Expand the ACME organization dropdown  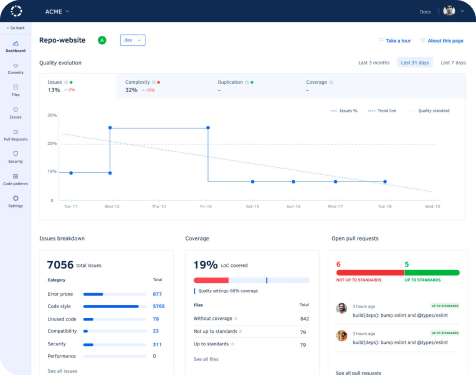point(57,12)
